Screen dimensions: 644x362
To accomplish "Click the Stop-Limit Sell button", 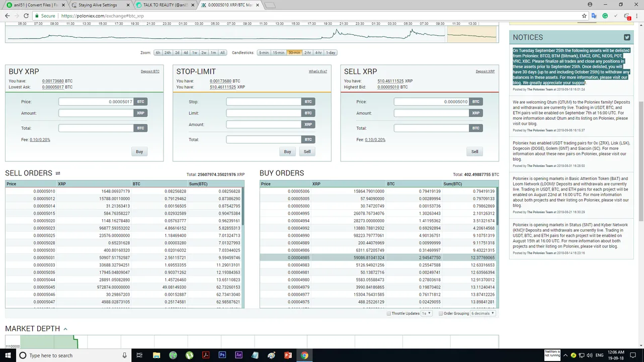I will tap(307, 151).
